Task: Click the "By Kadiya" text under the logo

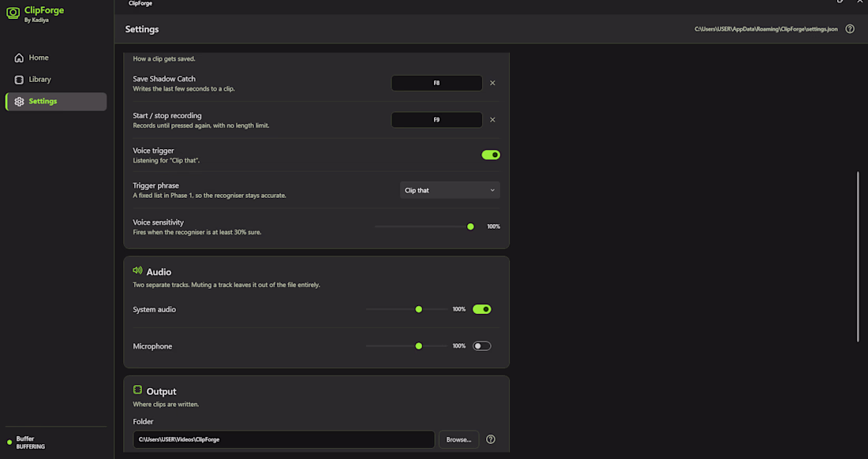Action: click(x=36, y=21)
